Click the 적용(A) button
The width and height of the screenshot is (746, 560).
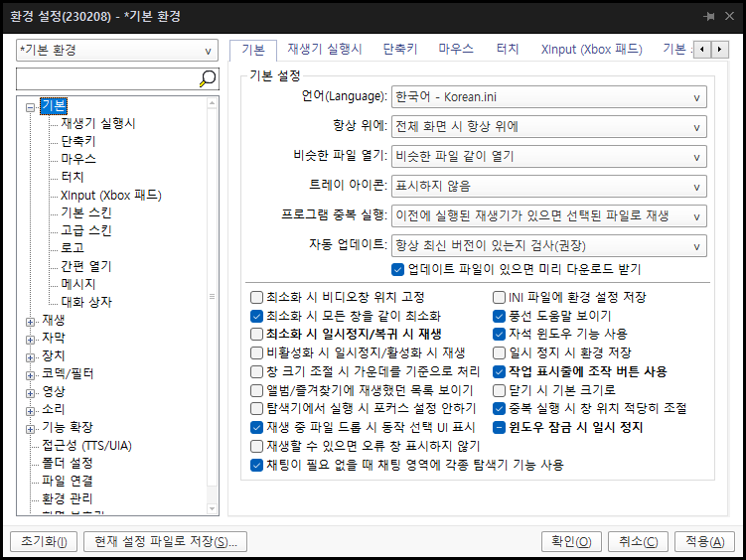coord(704,541)
